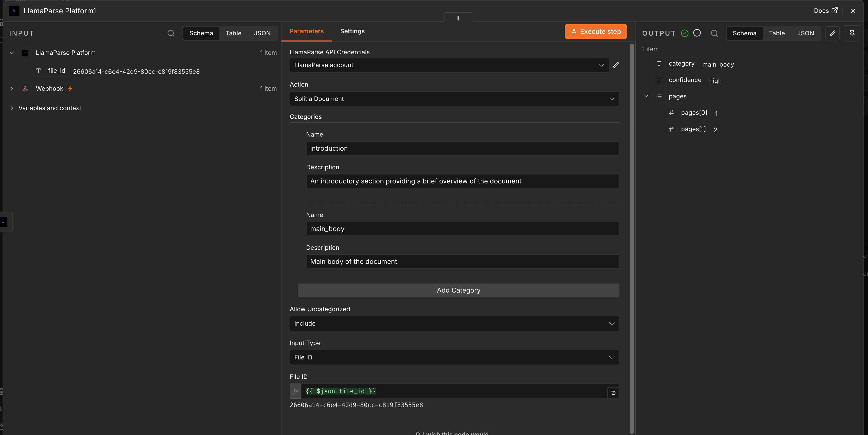Image resolution: width=868 pixels, height=435 pixels.
Task: Click the main_body value in the output
Action: (x=718, y=64)
